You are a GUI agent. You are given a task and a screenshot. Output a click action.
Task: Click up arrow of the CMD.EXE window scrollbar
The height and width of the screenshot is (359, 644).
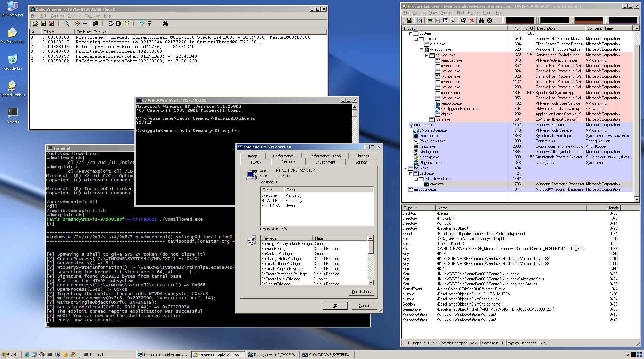click(354, 107)
